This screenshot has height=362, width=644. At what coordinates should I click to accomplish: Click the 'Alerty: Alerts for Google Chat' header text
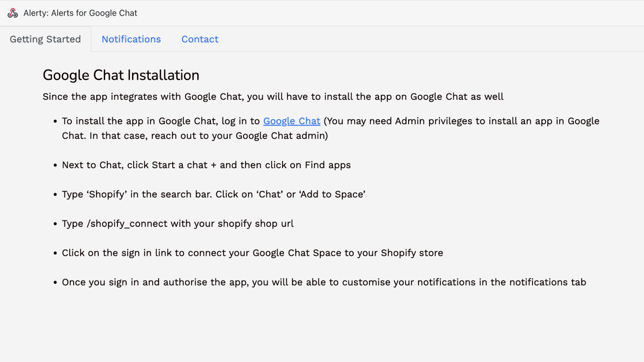tap(80, 13)
